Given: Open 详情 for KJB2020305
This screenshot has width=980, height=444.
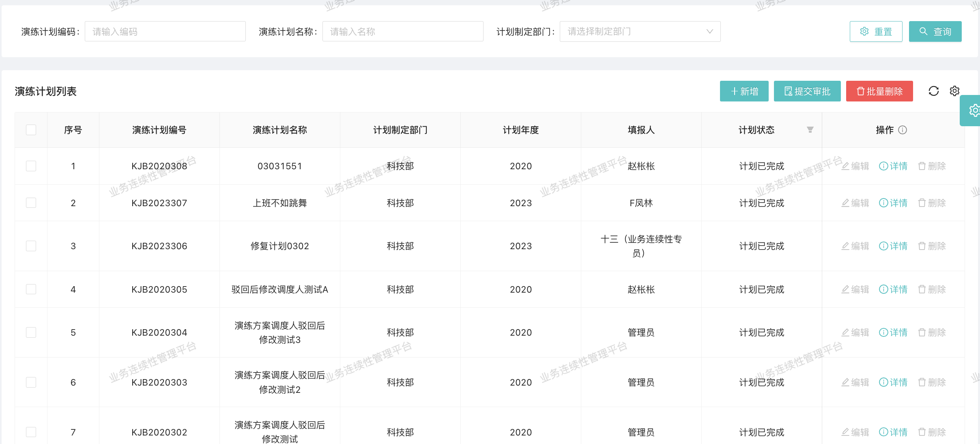Looking at the screenshot, I should pos(893,289).
